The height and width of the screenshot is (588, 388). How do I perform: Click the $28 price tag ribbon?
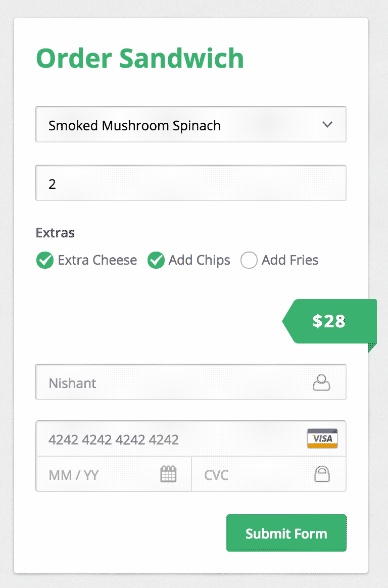coord(329,321)
